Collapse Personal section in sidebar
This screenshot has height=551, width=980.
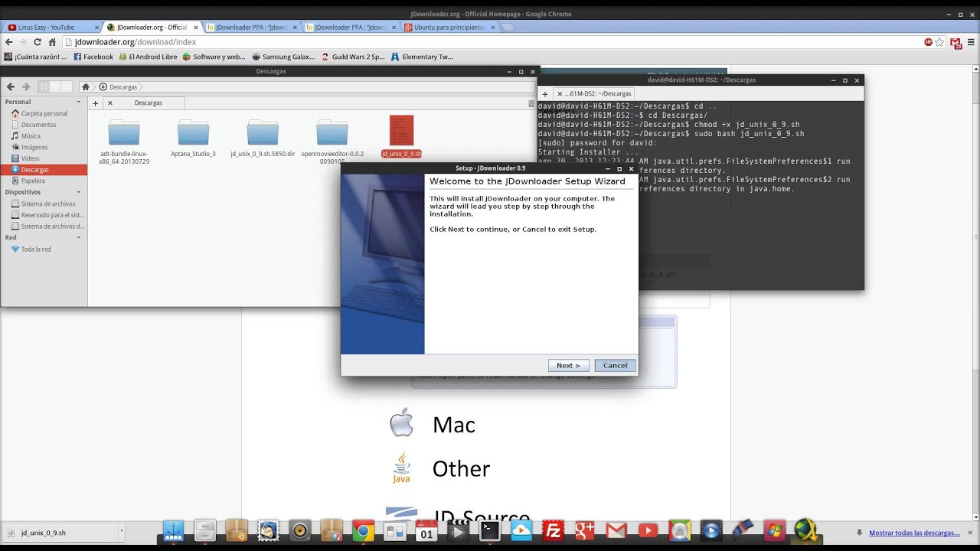(x=78, y=102)
